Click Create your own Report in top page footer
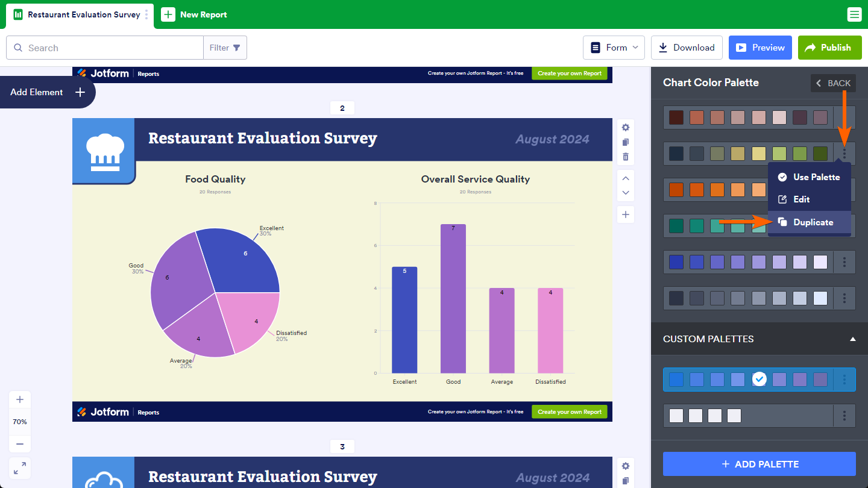The height and width of the screenshot is (488, 868). (570, 74)
